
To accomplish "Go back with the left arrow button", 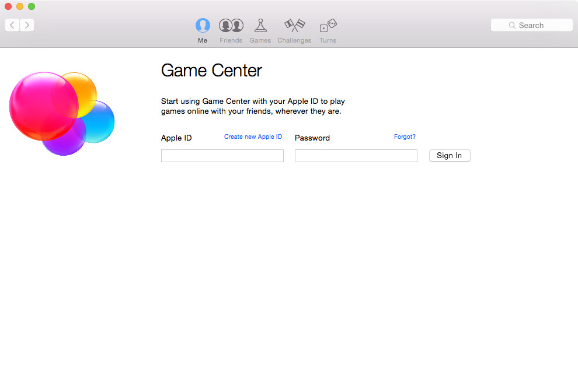I will pyautogui.click(x=12, y=25).
